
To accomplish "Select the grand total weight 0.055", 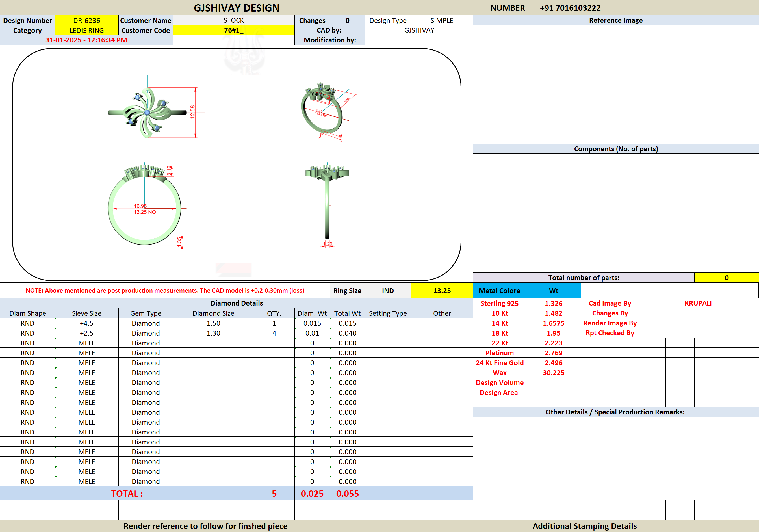I will (348, 493).
